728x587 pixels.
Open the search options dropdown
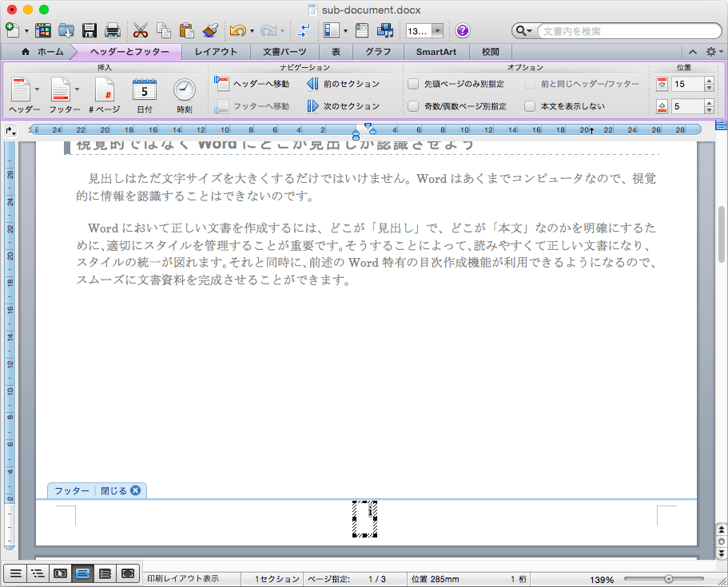525,31
